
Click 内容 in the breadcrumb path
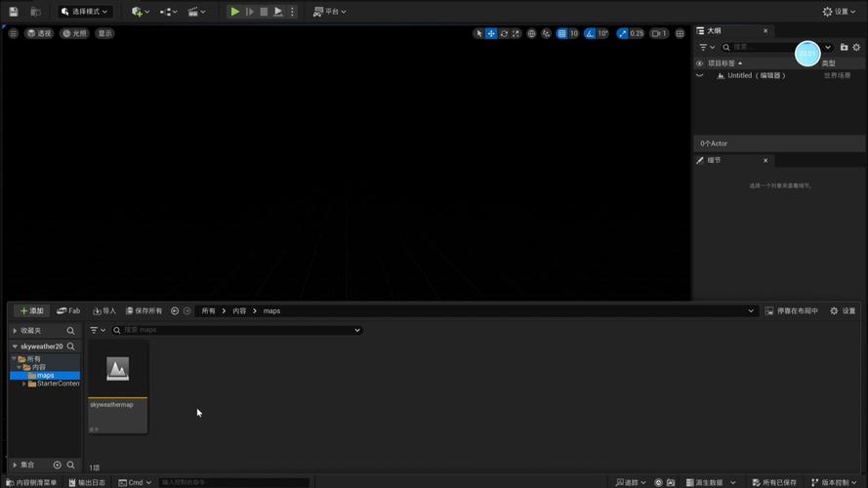click(x=239, y=311)
